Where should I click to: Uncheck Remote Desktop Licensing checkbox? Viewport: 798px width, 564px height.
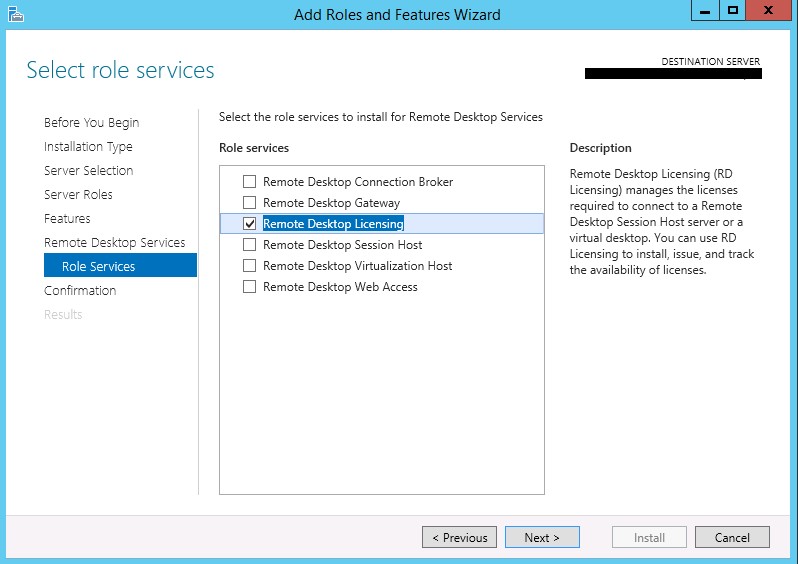(x=249, y=223)
